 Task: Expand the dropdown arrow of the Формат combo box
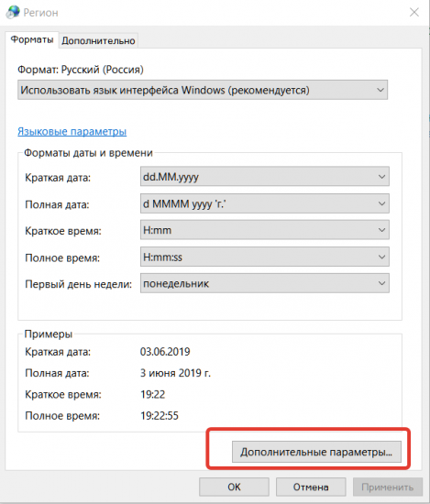pos(380,90)
